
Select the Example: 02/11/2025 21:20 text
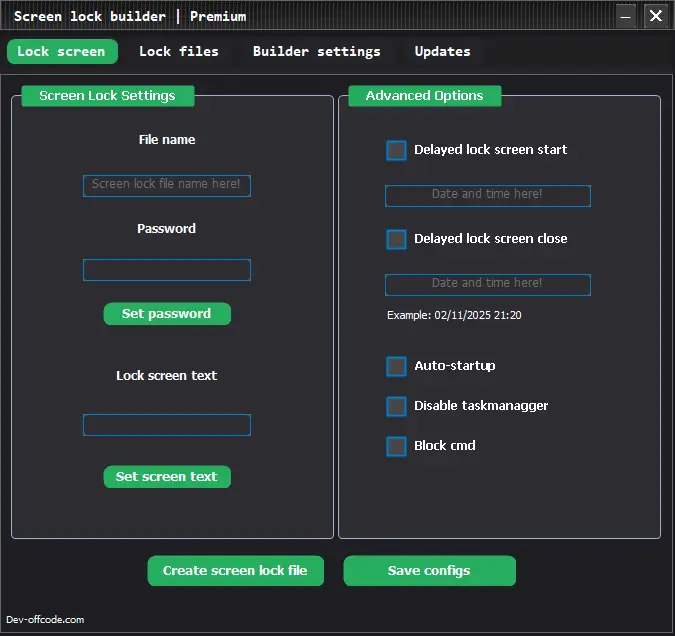coord(454,315)
